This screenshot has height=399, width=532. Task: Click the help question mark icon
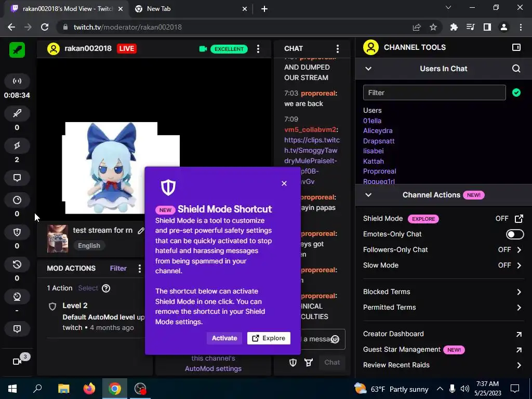coord(106,288)
